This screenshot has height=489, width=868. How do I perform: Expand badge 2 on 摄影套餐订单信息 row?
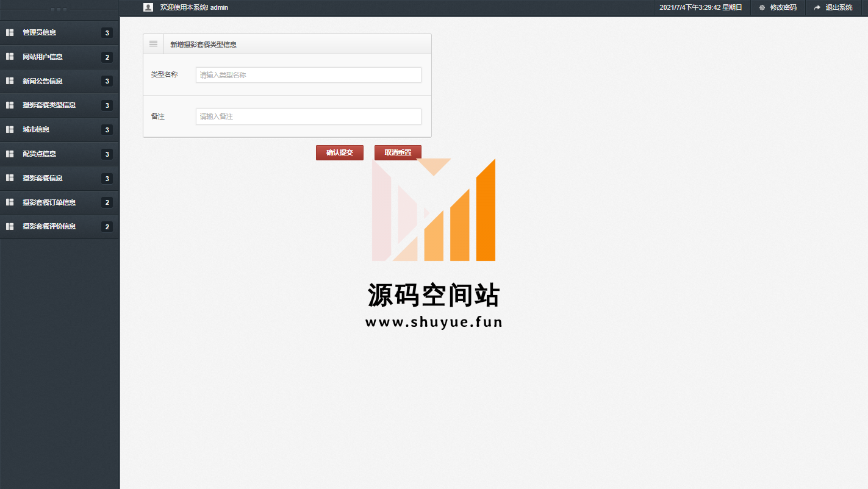click(107, 202)
